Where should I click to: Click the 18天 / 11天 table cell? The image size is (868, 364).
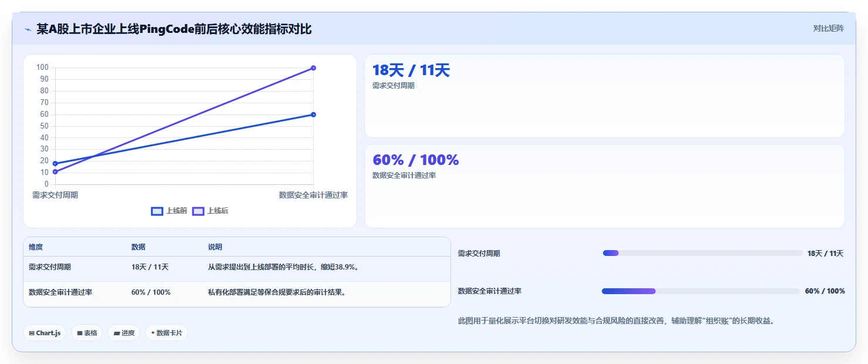point(150,267)
